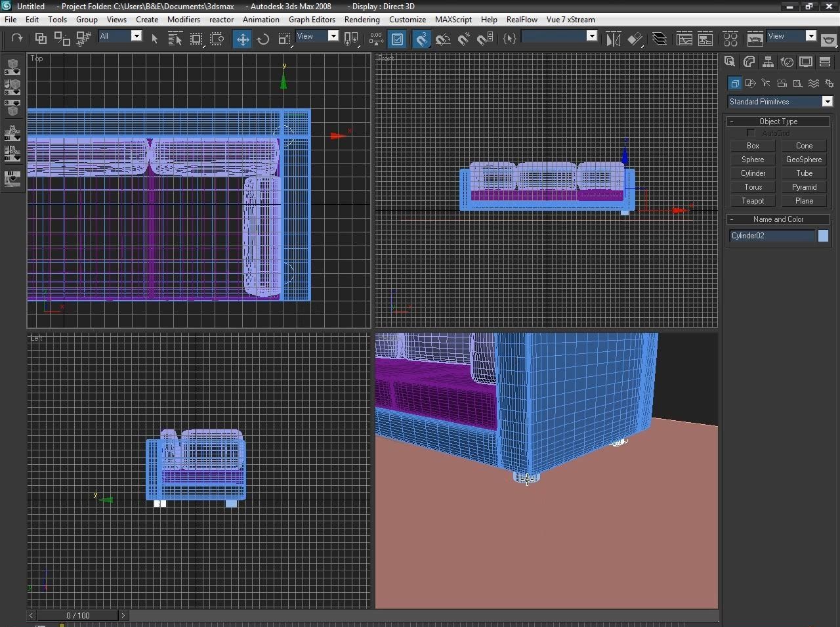This screenshot has width=840, height=627.
Task: Click the object color swatch beside Cylinder02
Action: [823, 236]
